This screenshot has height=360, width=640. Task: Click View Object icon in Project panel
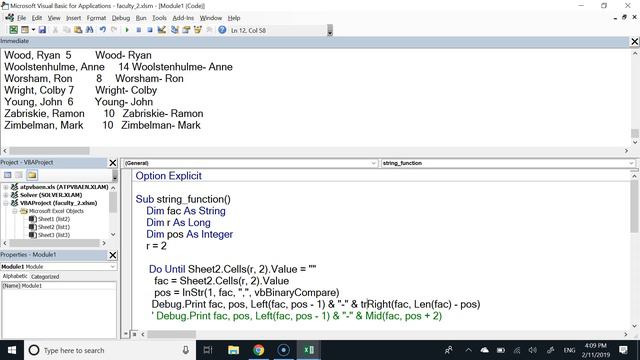click(x=19, y=175)
